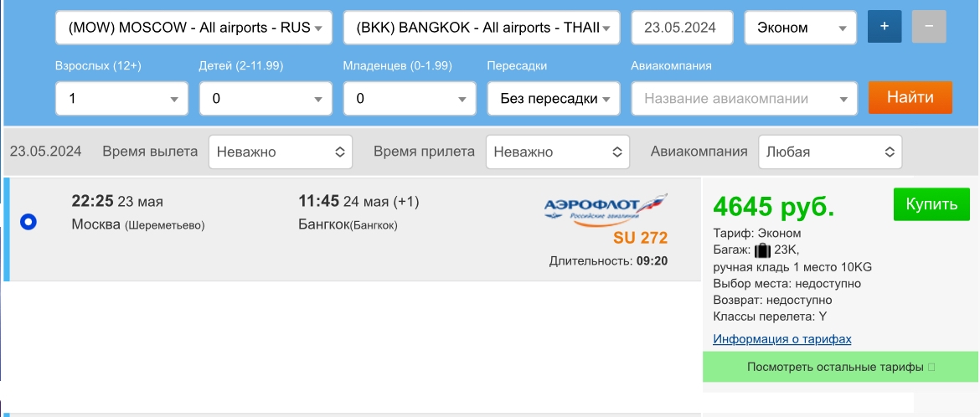
Task: Click the Aeroflot airline logo
Action: 605,208
